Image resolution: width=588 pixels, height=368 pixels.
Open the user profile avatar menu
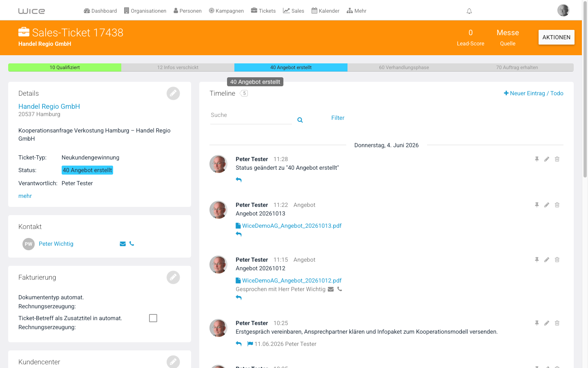563,10
